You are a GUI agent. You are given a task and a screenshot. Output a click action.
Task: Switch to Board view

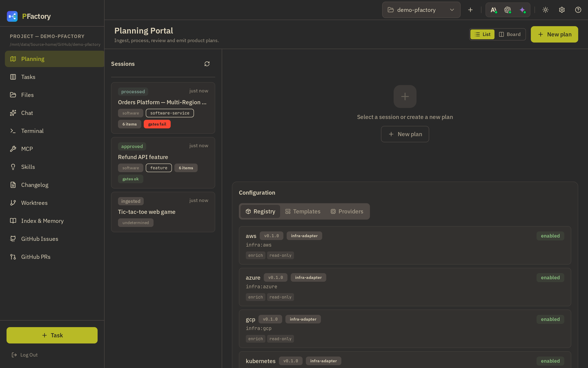(510, 34)
